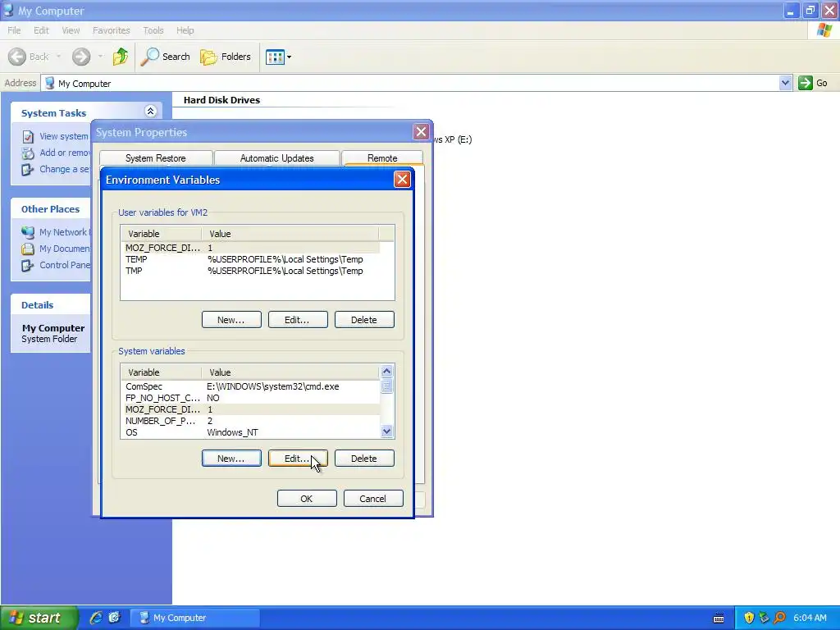The image size is (840, 630).
Task: Click the system variables scrollbar thumb
Action: pyautogui.click(x=387, y=386)
